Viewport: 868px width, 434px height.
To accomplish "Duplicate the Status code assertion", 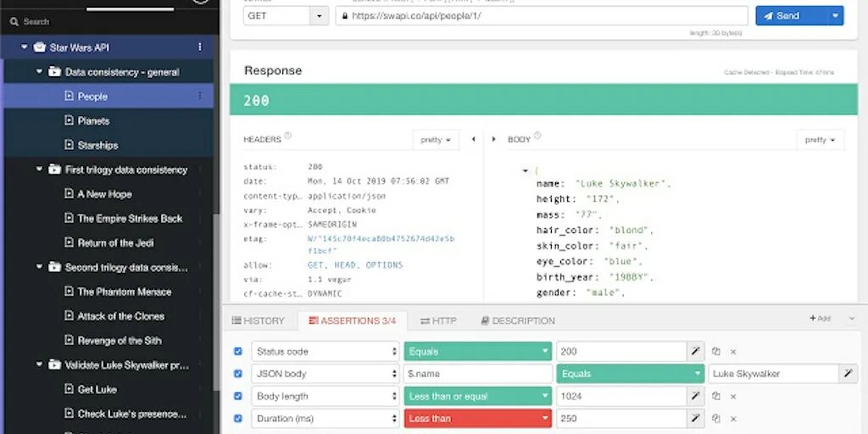I will pyautogui.click(x=715, y=352).
